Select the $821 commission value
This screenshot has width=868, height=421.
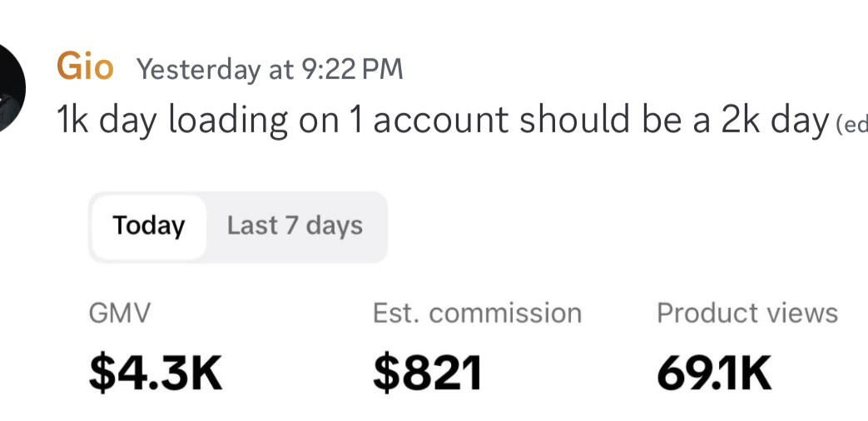[x=427, y=373]
